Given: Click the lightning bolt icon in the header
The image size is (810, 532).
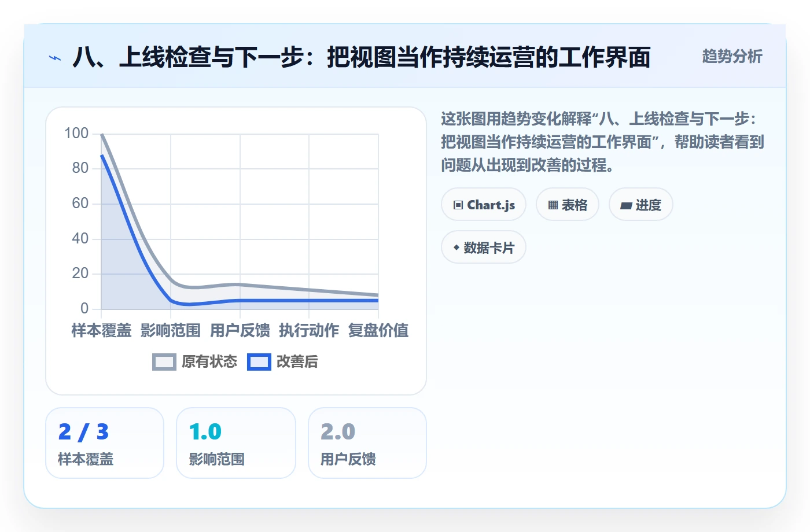Looking at the screenshot, I should (x=55, y=58).
